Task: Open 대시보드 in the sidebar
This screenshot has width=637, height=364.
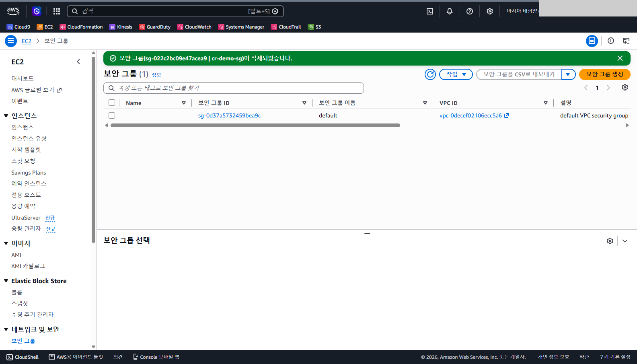Action: tap(23, 78)
